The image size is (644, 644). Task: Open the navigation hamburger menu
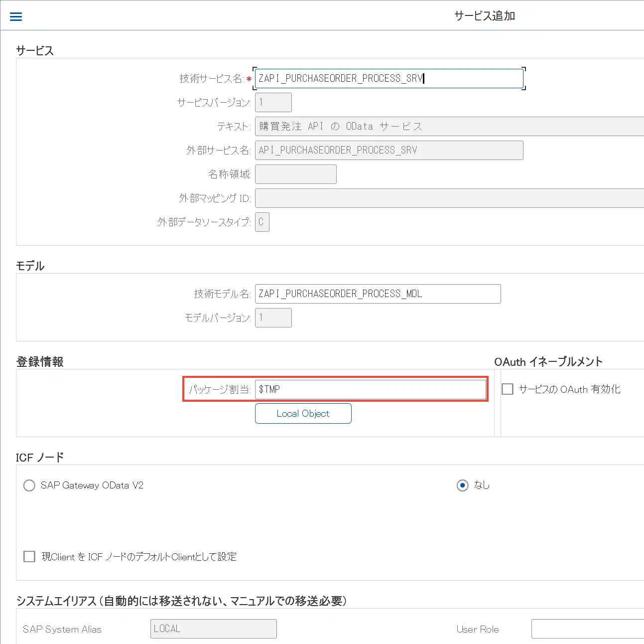click(x=15, y=15)
